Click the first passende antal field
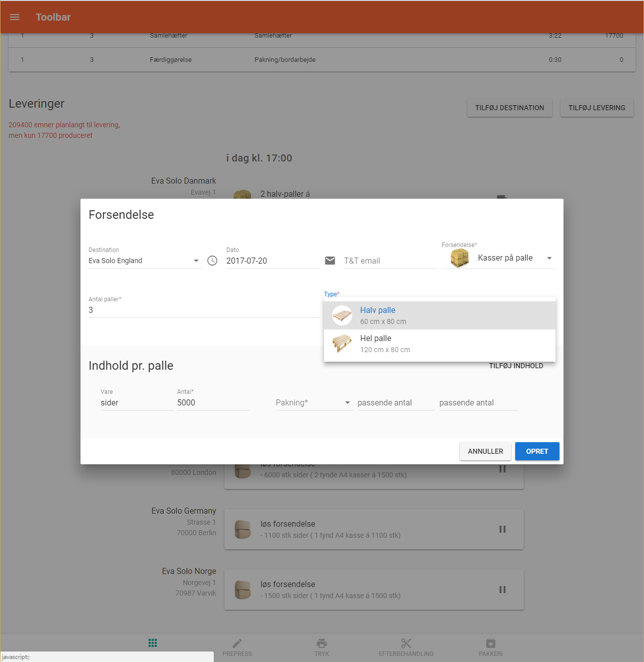The width and height of the screenshot is (644, 662). pyautogui.click(x=396, y=403)
